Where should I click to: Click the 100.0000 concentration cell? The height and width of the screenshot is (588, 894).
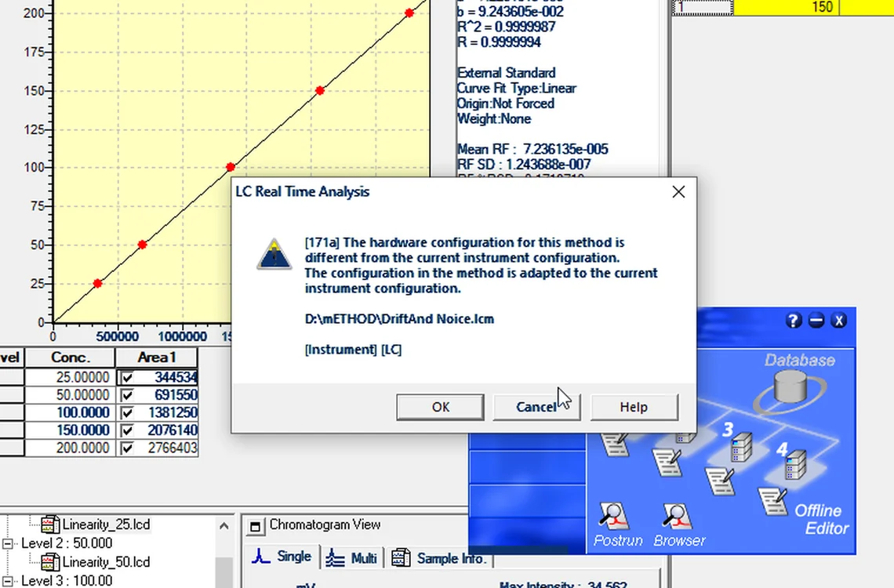[70, 412]
